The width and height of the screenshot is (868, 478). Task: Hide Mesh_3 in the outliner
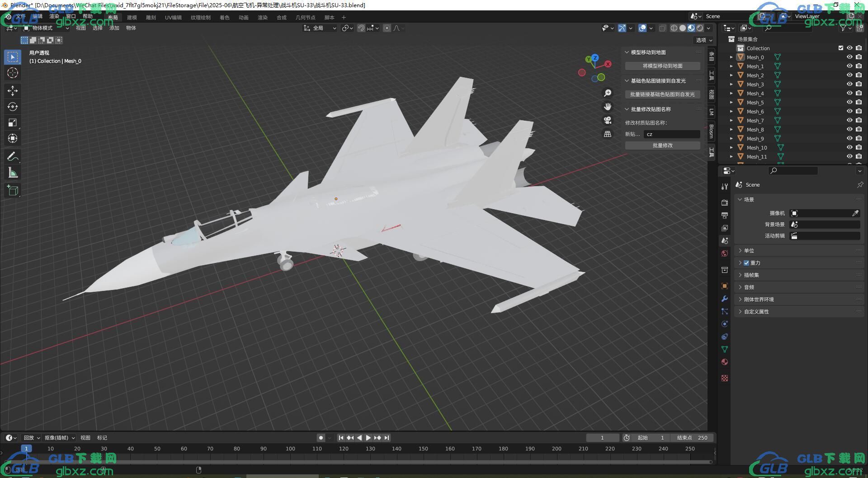pos(849,84)
